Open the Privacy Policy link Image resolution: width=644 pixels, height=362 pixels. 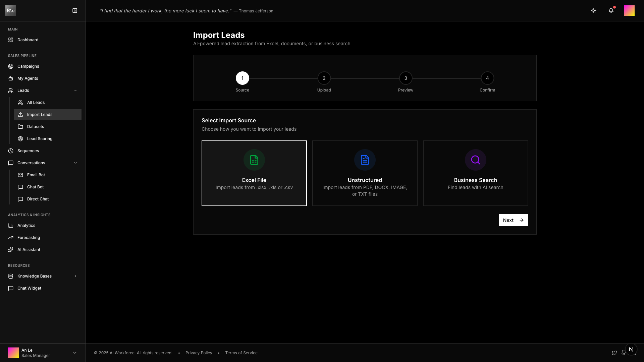pyautogui.click(x=199, y=353)
